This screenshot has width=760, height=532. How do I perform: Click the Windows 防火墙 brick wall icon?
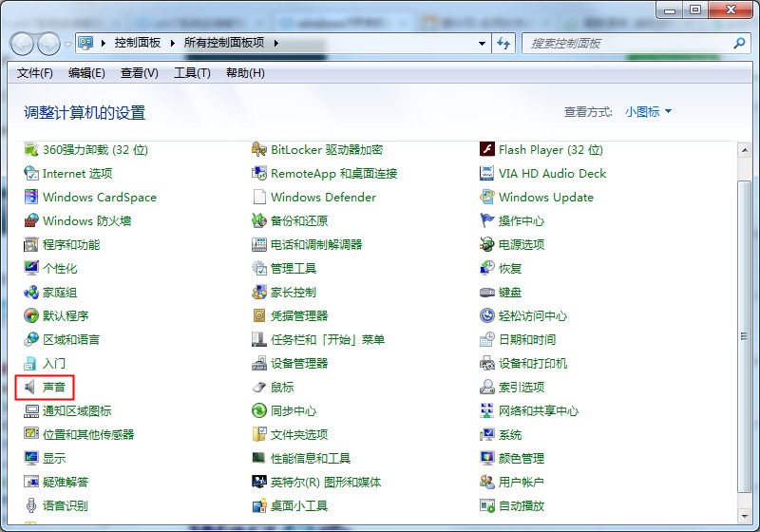pyautogui.click(x=31, y=220)
